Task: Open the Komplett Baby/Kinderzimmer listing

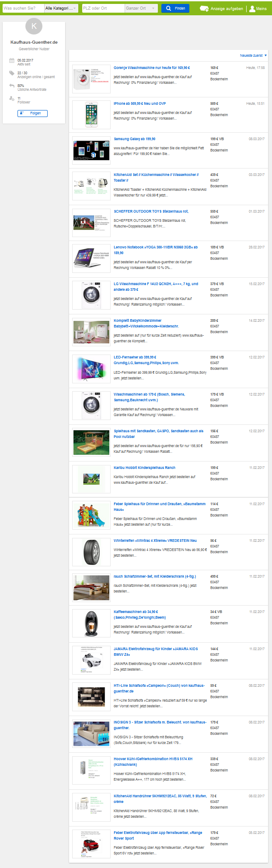Action: tap(146, 323)
